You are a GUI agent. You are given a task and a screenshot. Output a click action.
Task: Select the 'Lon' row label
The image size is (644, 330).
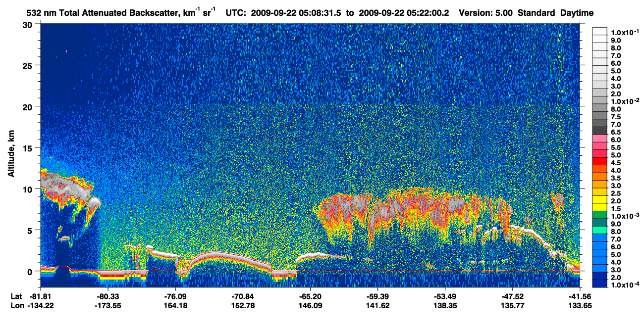pyautogui.click(x=17, y=305)
